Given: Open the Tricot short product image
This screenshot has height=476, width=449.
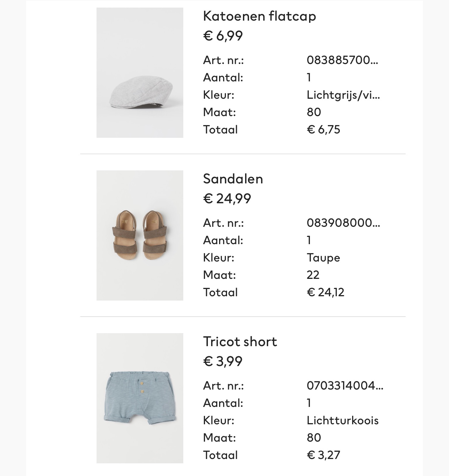Looking at the screenshot, I should (140, 398).
